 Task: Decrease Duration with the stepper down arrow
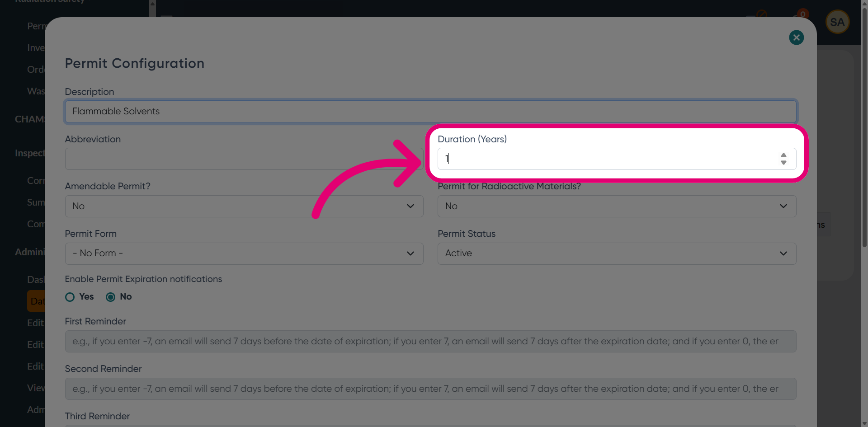pos(783,163)
